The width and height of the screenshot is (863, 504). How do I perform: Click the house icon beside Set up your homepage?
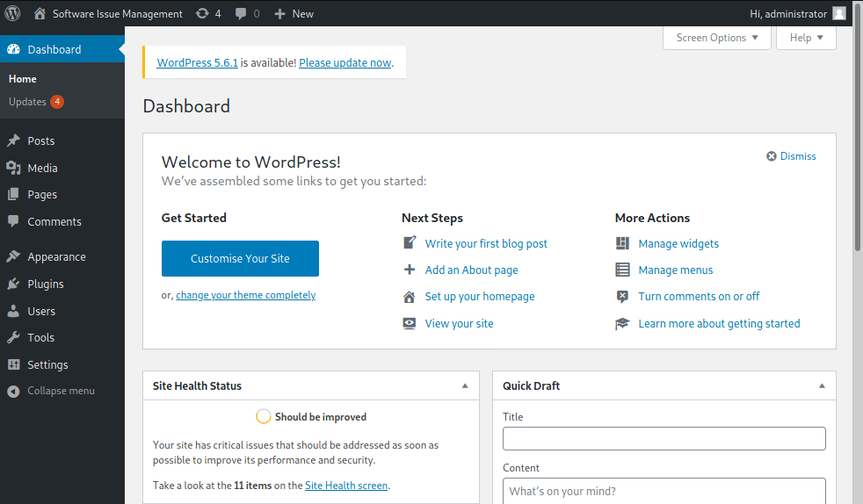(x=409, y=297)
